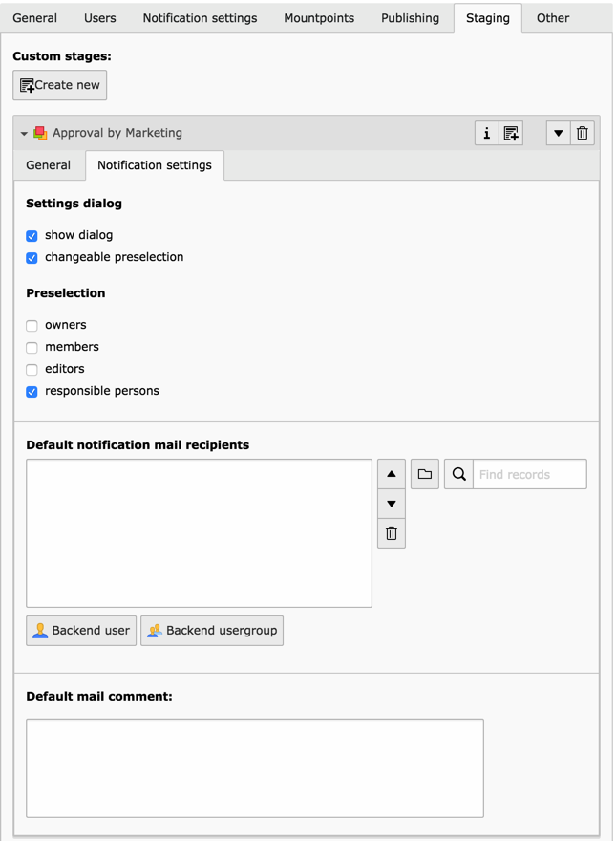Click Create new to add a custom stage
This screenshot has height=841, width=616.
[59, 84]
